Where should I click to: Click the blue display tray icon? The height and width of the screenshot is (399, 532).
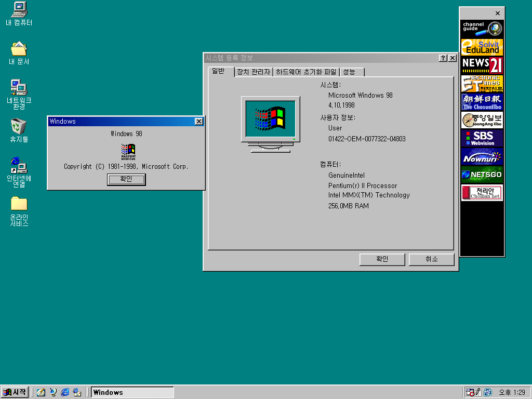click(488, 392)
